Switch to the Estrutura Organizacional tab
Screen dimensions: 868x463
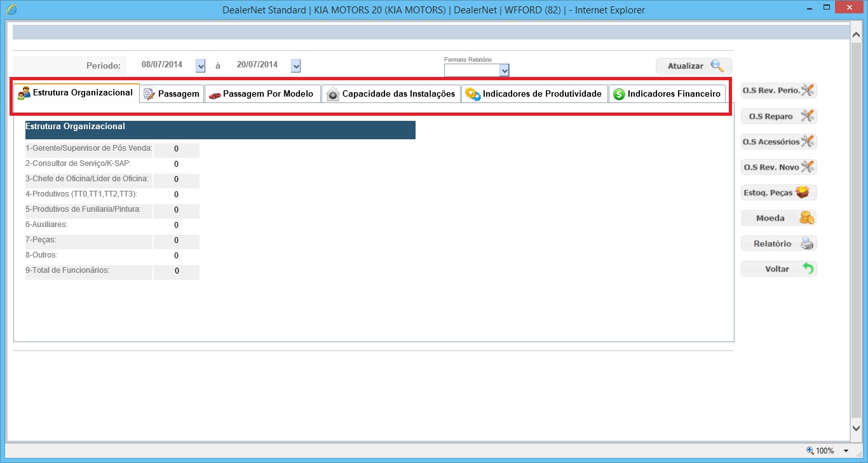tap(76, 93)
